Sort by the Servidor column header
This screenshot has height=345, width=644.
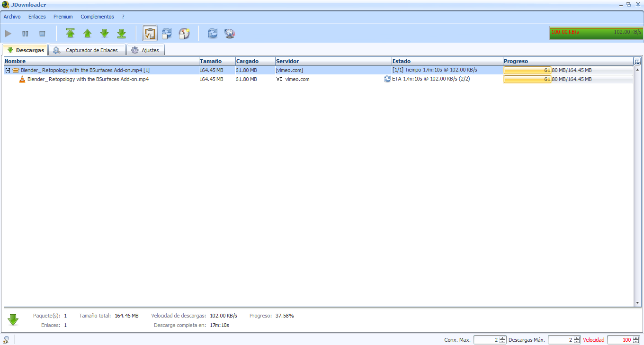click(x=333, y=61)
